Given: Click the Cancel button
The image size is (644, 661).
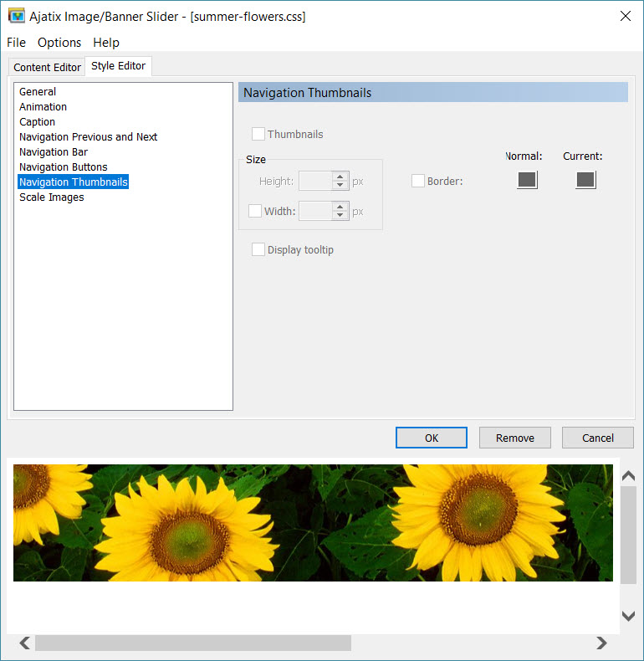Looking at the screenshot, I should tap(598, 438).
